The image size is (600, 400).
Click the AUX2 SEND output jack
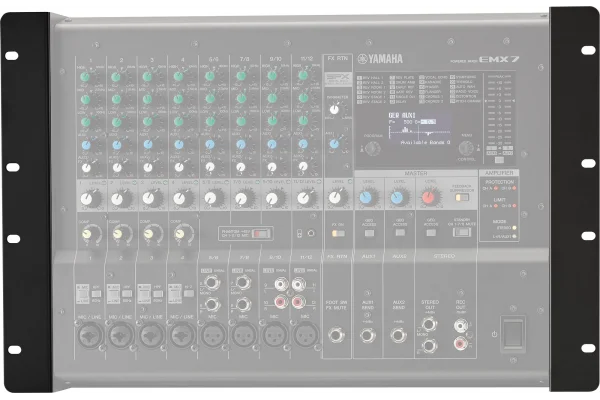[398, 335]
